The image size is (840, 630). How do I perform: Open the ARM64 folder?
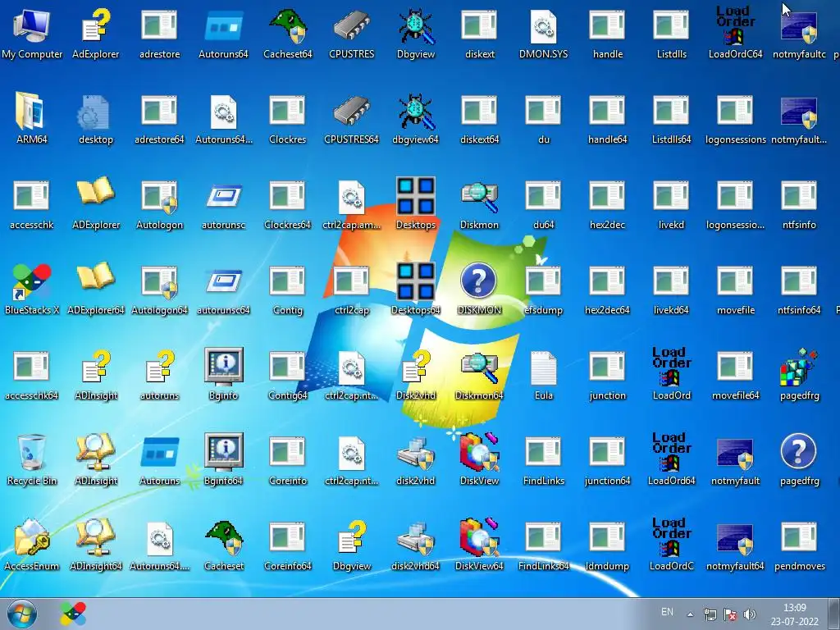[x=32, y=118]
